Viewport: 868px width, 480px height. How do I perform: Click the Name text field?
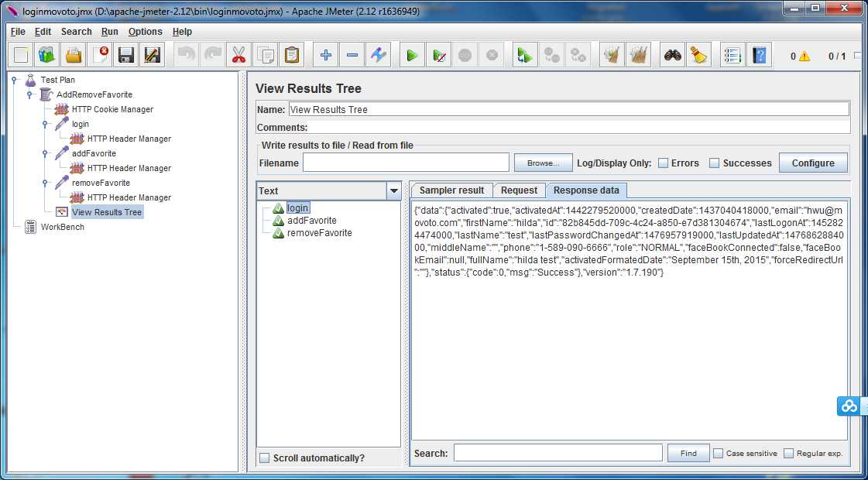[x=569, y=109]
